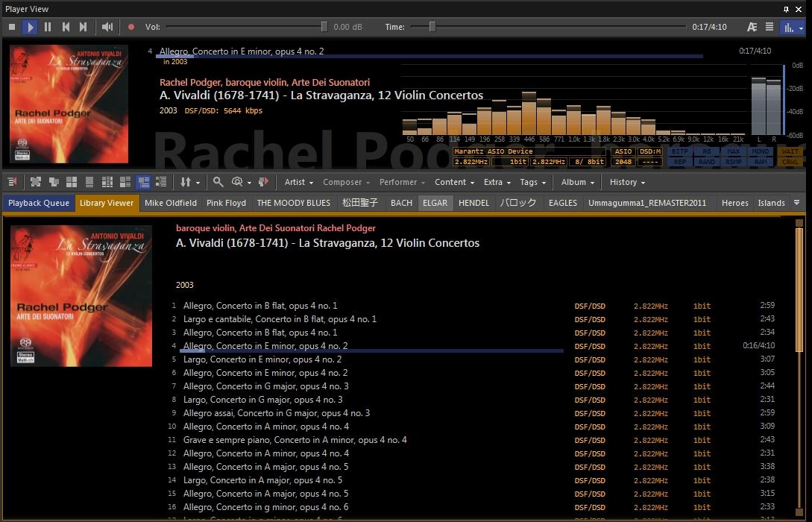
Task: Open the Content dropdown
Action: point(454,182)
